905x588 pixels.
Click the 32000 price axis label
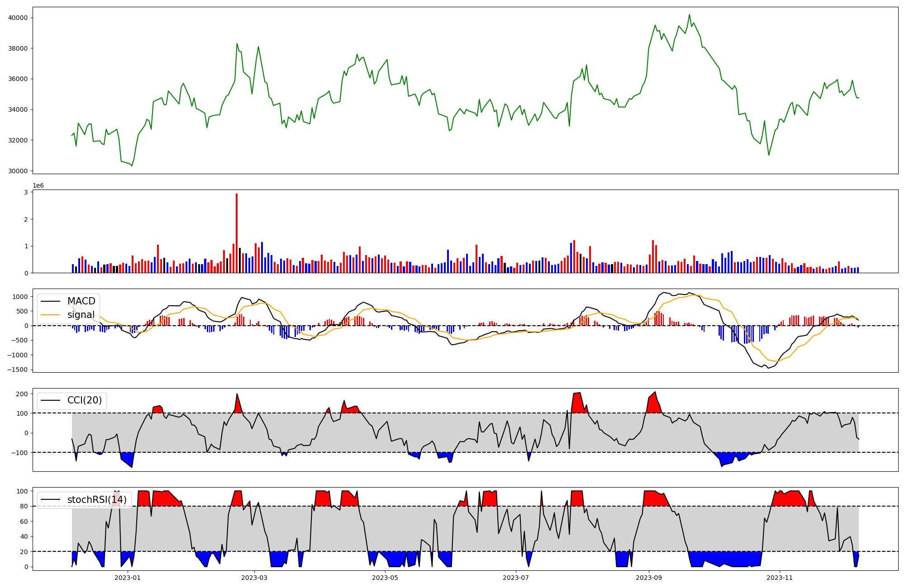(18, 140)
